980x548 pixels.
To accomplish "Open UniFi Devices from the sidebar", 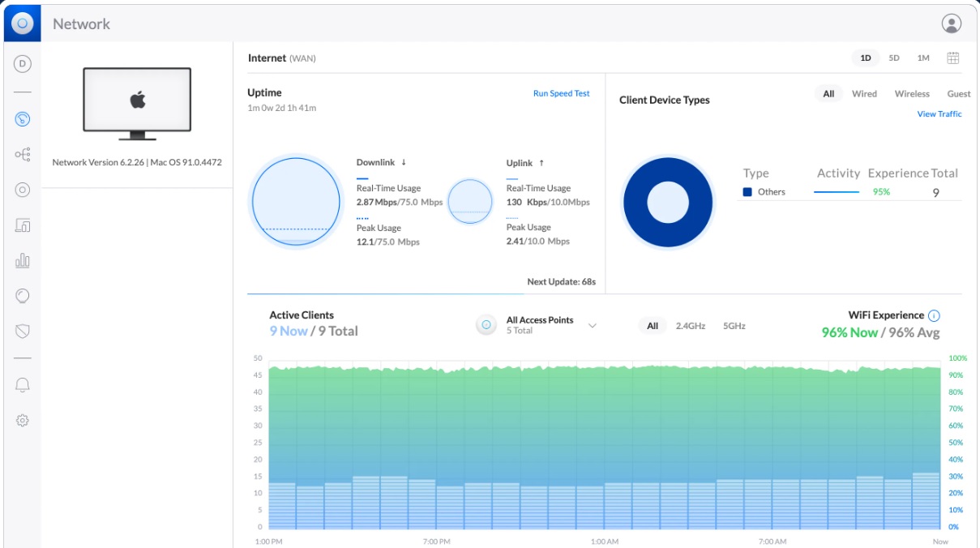I will point(23,190).
